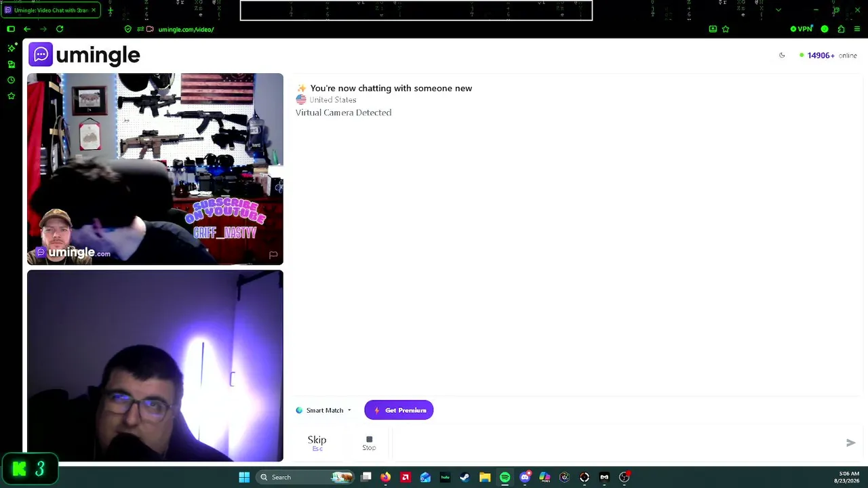Launch Firefox from the taskbar
The width and height of the screenshot is (868, 488).
click(x=386, y=477)
